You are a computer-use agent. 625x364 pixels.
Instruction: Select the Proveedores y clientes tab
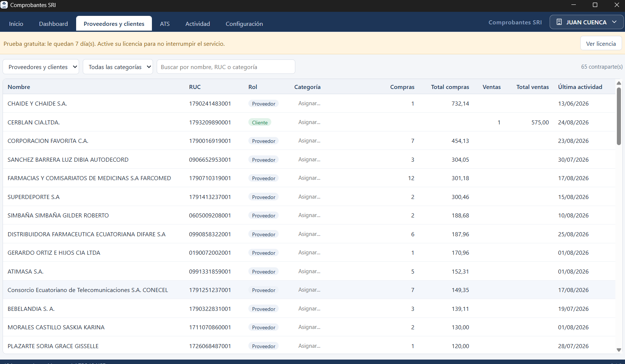114,24
